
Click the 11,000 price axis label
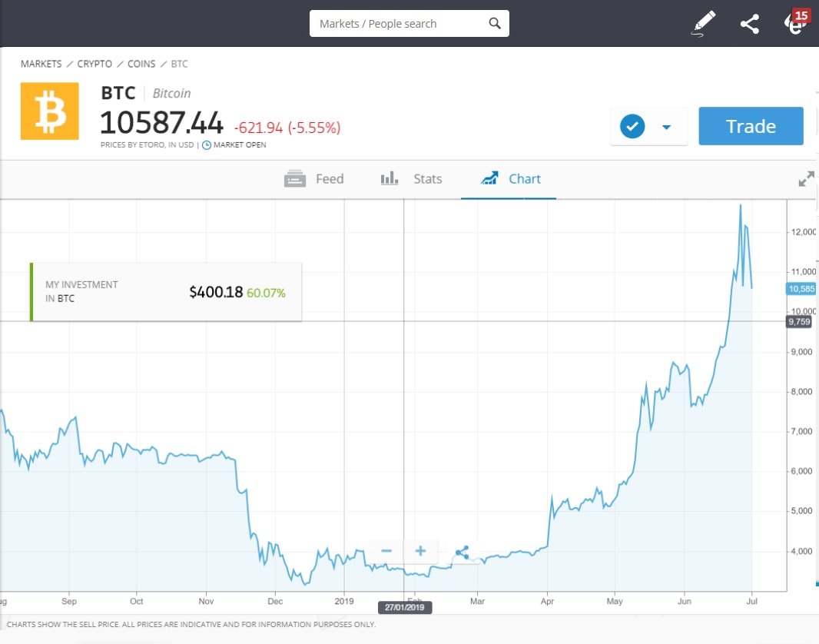tap(804, 271)
